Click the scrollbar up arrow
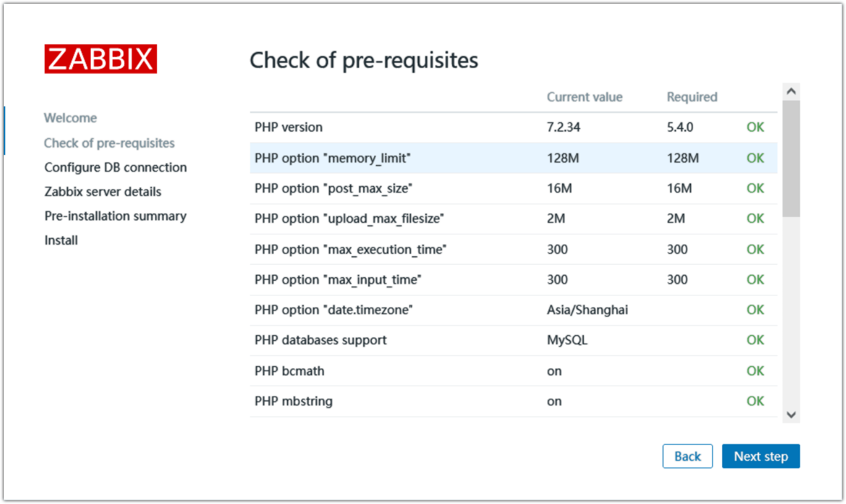Viewport: 846px width, 504px height. 791,91
